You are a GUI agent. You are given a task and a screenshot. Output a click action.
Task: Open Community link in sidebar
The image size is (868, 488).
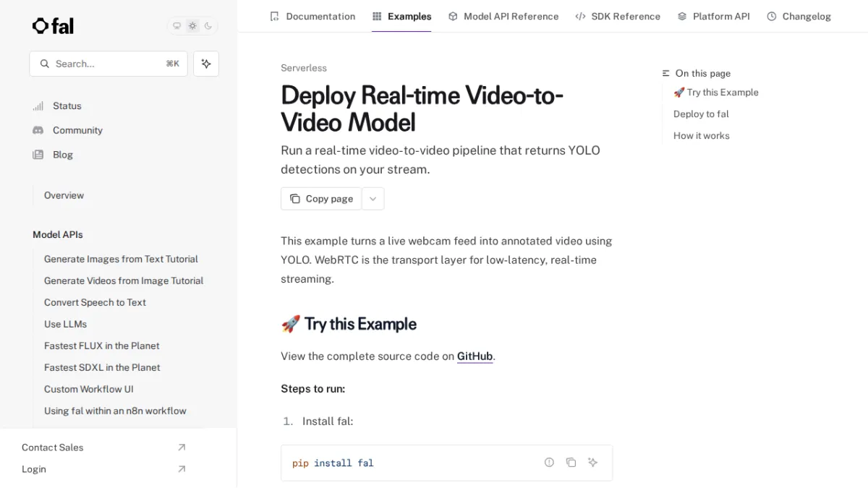click(77, 130)
